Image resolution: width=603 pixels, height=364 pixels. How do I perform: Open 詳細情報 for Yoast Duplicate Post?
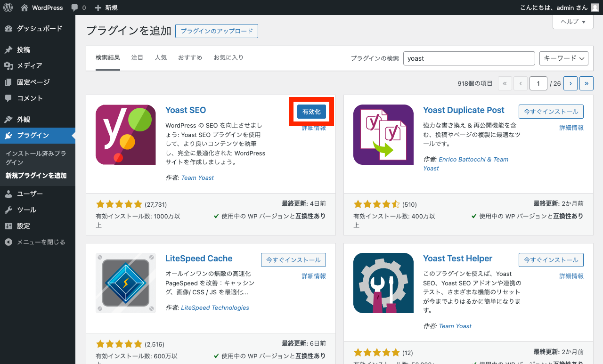(571, 128)
